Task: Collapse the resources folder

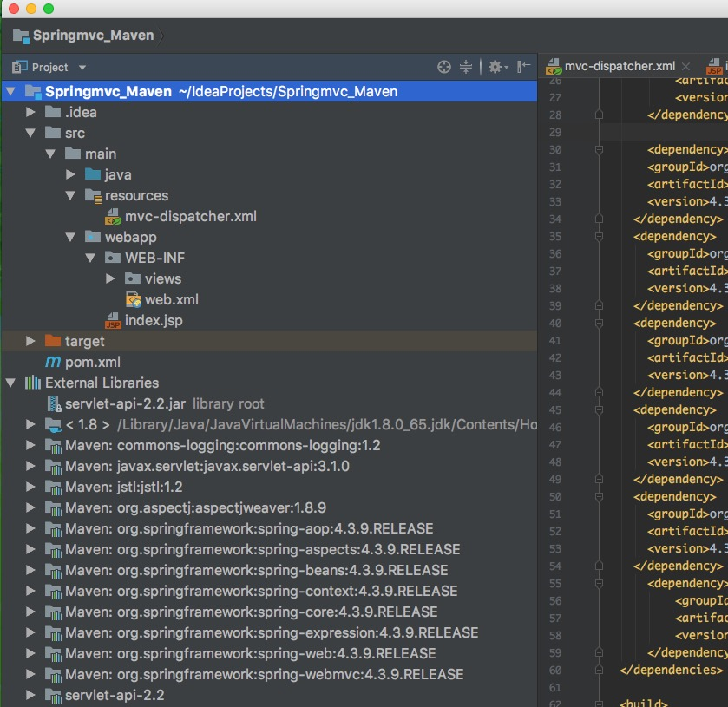Action: point(70,195)
